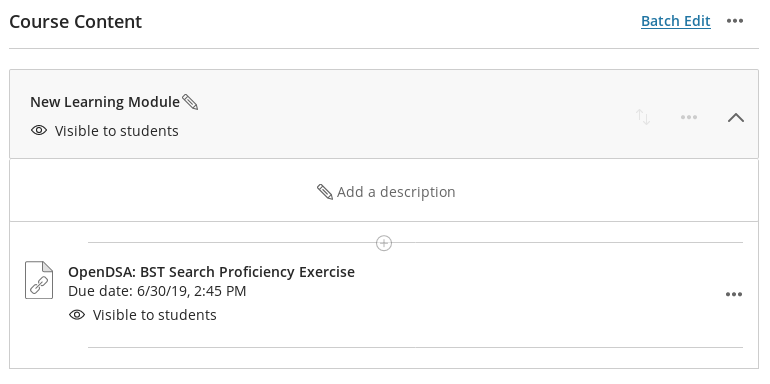Click the pencil icon next to Add a description
Image resolution: width=770 pixels, height=384 pixels.
pos(325,192)
